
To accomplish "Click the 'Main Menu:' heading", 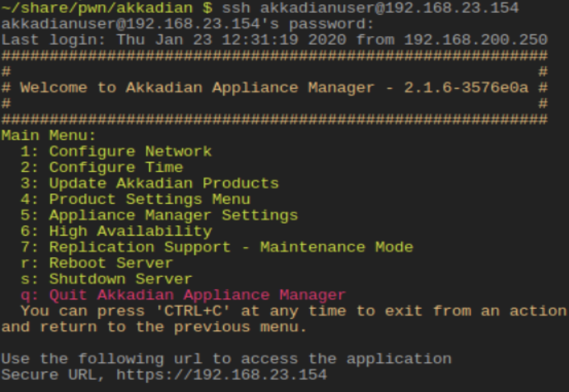I will [48, 135].
